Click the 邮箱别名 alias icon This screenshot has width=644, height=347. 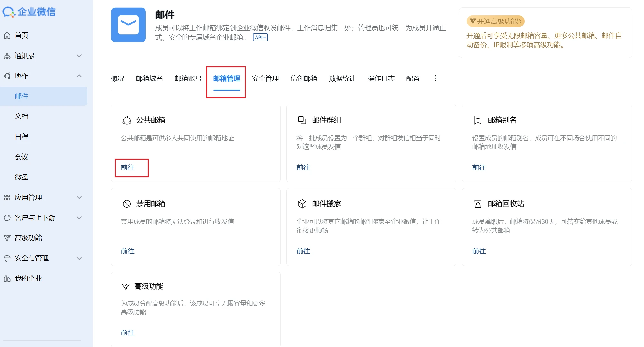click(x=478, y=120)
